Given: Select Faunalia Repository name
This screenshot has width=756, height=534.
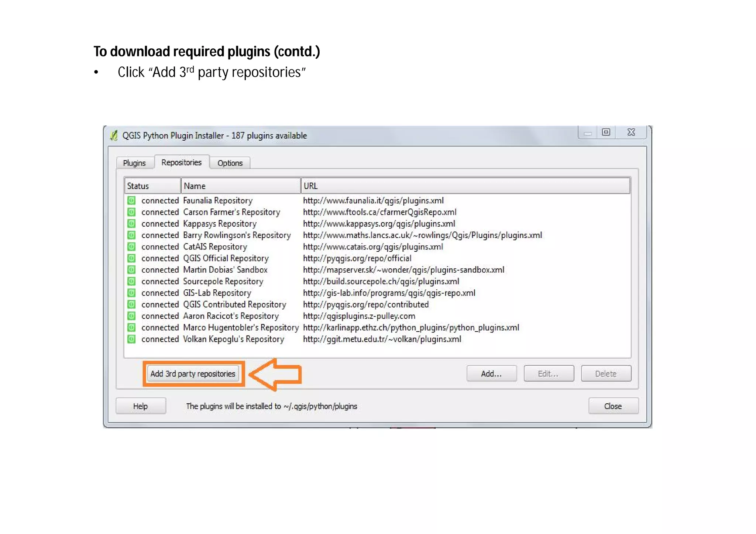Looking at the screenshot, I should coord(218,200).
